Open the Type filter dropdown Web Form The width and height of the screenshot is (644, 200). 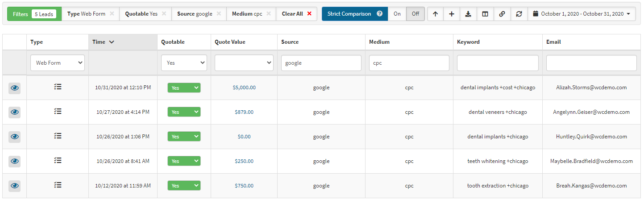(x=58, y=63)
